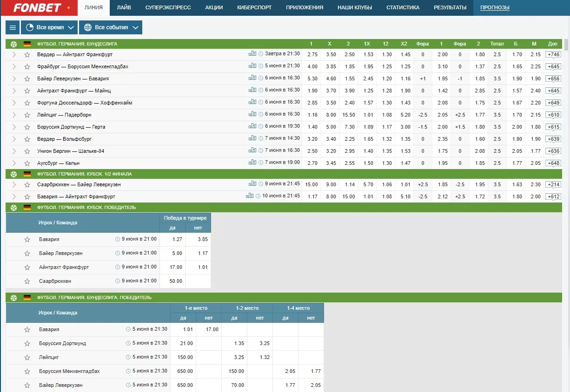
Task: Toggle favorite star for Унион Берлин — Шальке-04
Action: coord(27,151)
